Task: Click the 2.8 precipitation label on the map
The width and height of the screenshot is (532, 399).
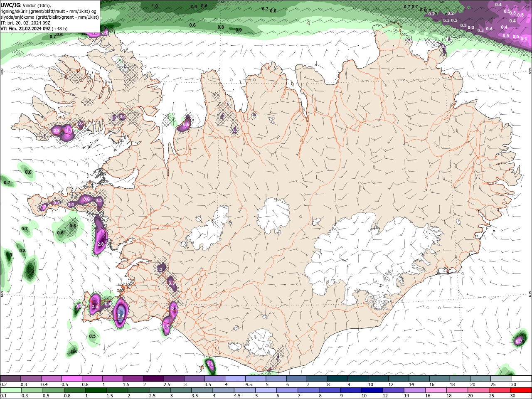Action: click(x=100, y=244)
